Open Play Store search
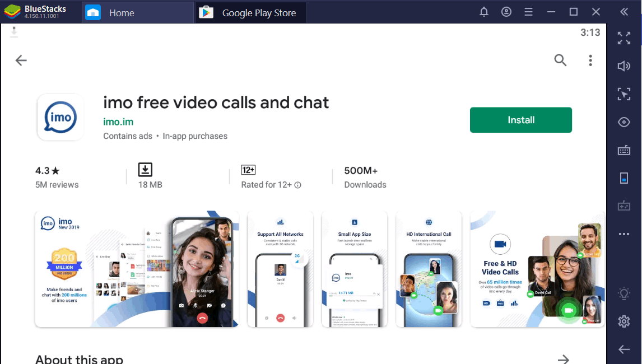The height and width of the screenshot is (364, 642). 561,60
